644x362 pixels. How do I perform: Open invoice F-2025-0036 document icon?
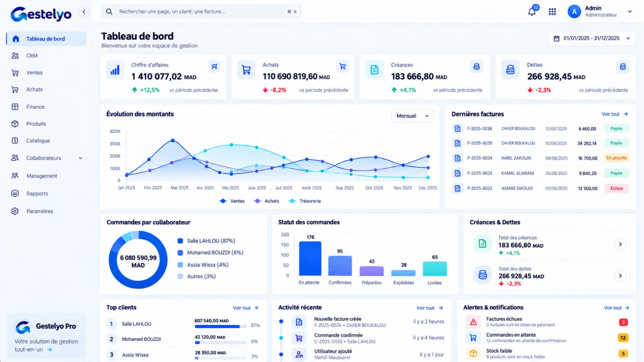457,129
